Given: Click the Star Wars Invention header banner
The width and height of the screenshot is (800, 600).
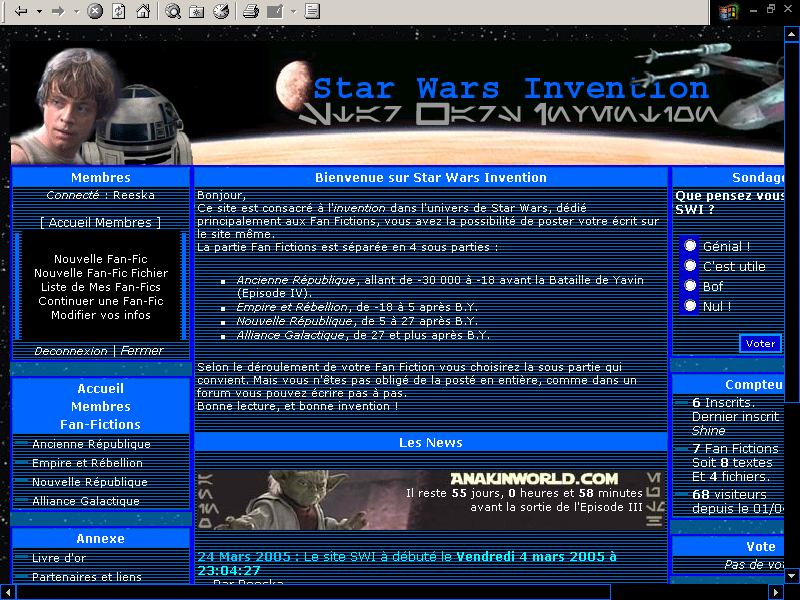Looking at the screenshot, I should point(397,104).
